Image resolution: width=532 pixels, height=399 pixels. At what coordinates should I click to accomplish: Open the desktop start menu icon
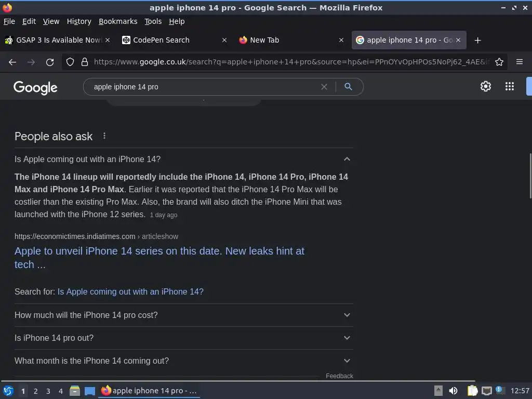coord(8,391)
